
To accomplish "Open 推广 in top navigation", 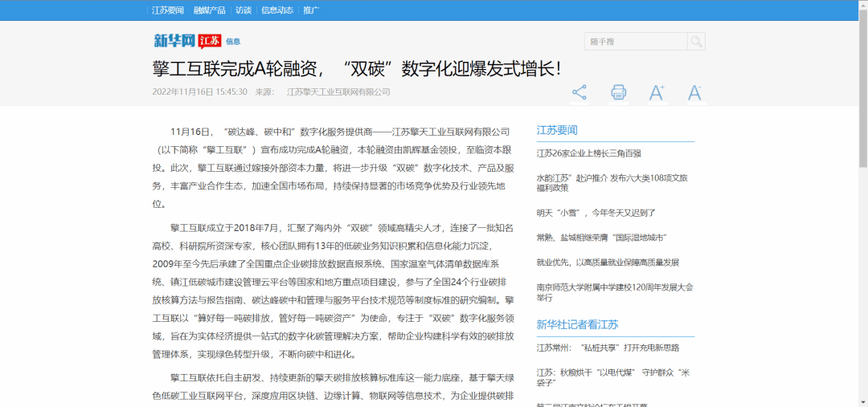I will 311,10.
